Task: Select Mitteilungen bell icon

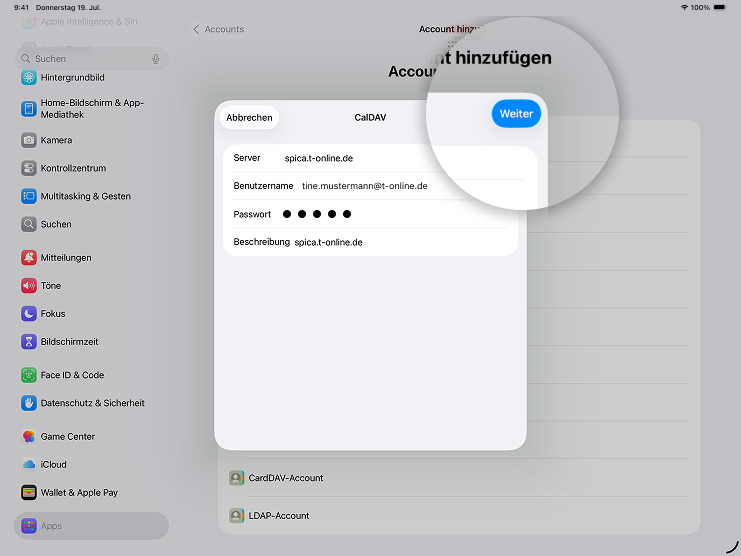Action: point(29,258)
